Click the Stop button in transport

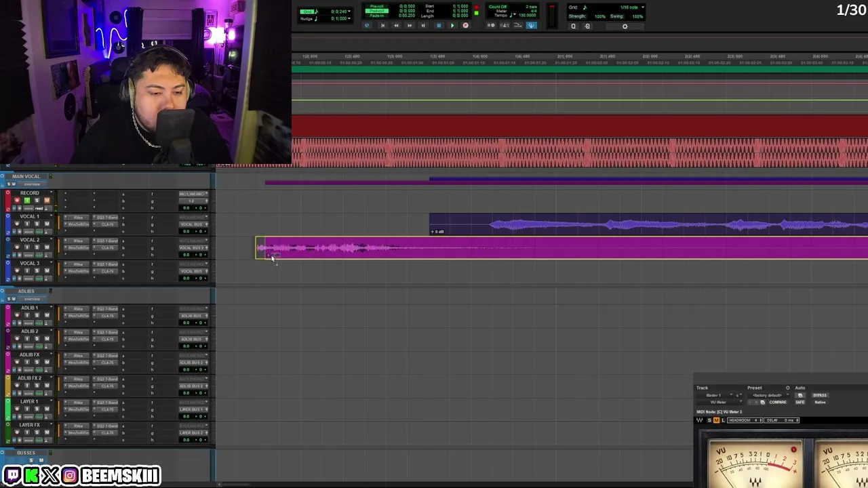(x=439, y=26)
